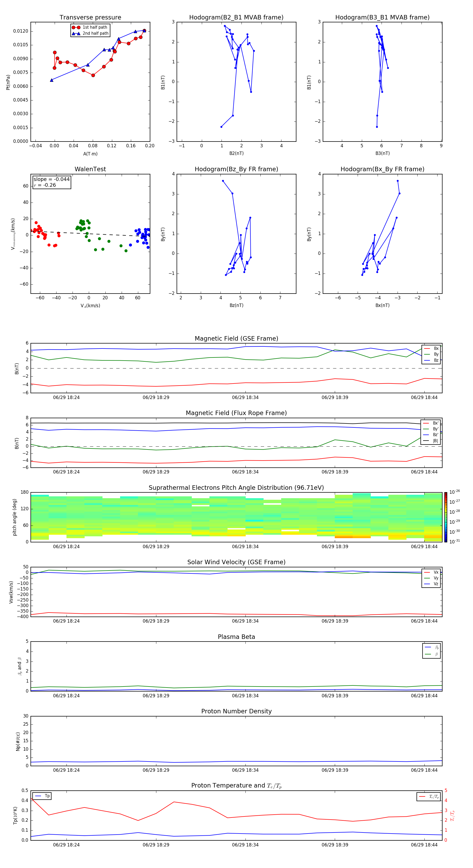
Task: Click the 'Bz' entry in GSE legend
Action: point(431,360)
